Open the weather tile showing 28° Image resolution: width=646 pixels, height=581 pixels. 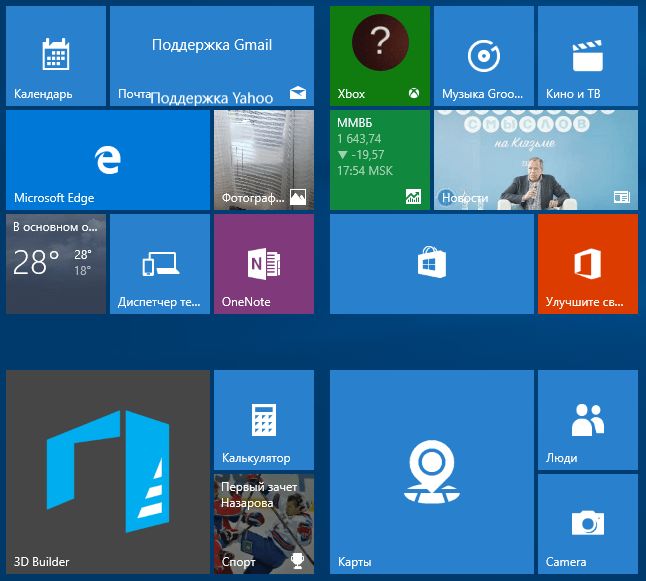coord(56,264)
